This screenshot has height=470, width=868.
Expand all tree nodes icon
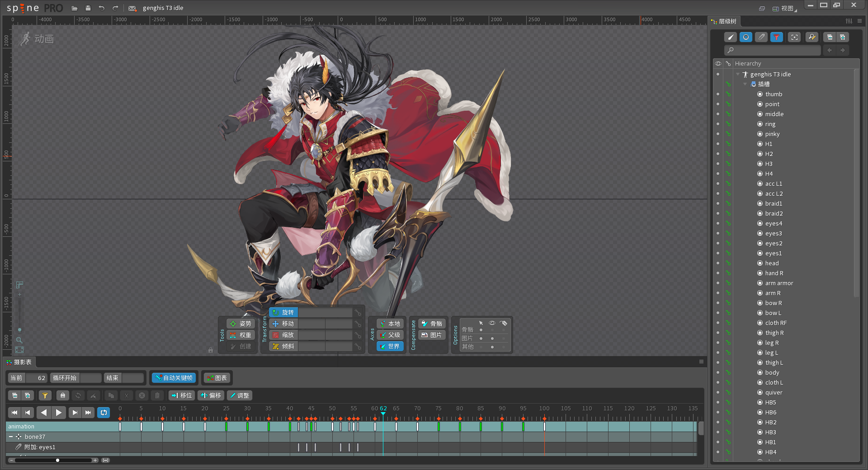pyautogui.click(x=843, y=37)
